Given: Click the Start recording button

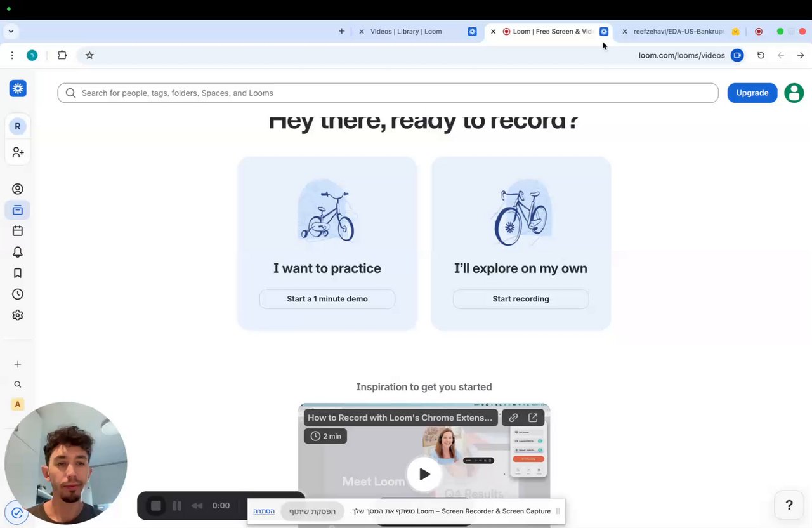Looking at the screenshot, I should coord(521,299).
